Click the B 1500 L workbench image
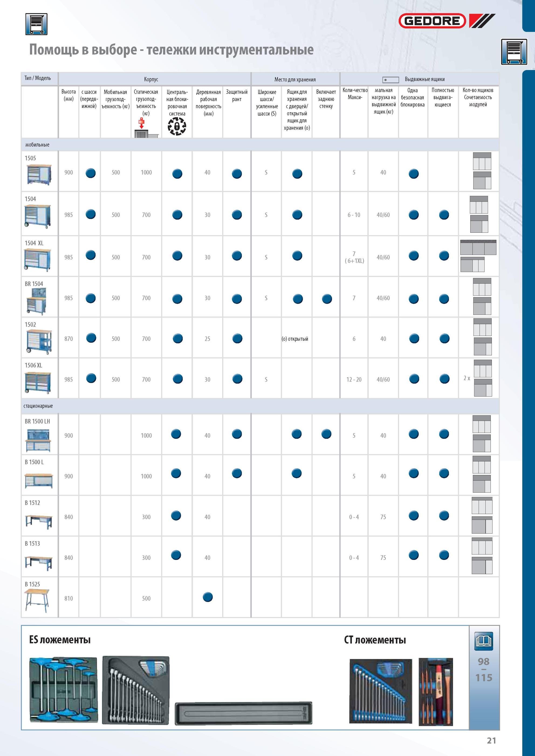This screenshot has height=756, width=535. click(39, 481)
